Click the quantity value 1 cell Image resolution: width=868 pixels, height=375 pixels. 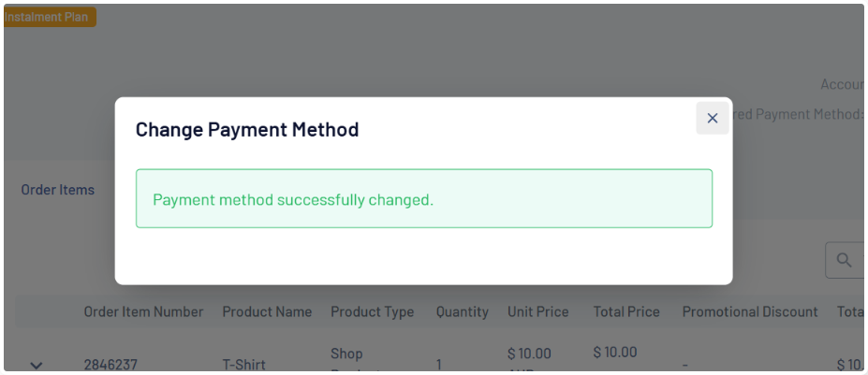coord(439,365)
